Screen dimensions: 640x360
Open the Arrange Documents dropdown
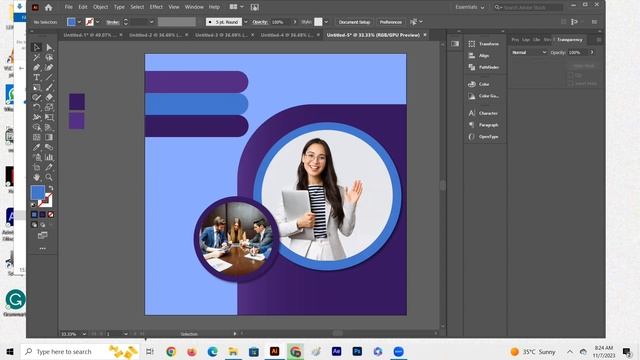pos(236,7)
